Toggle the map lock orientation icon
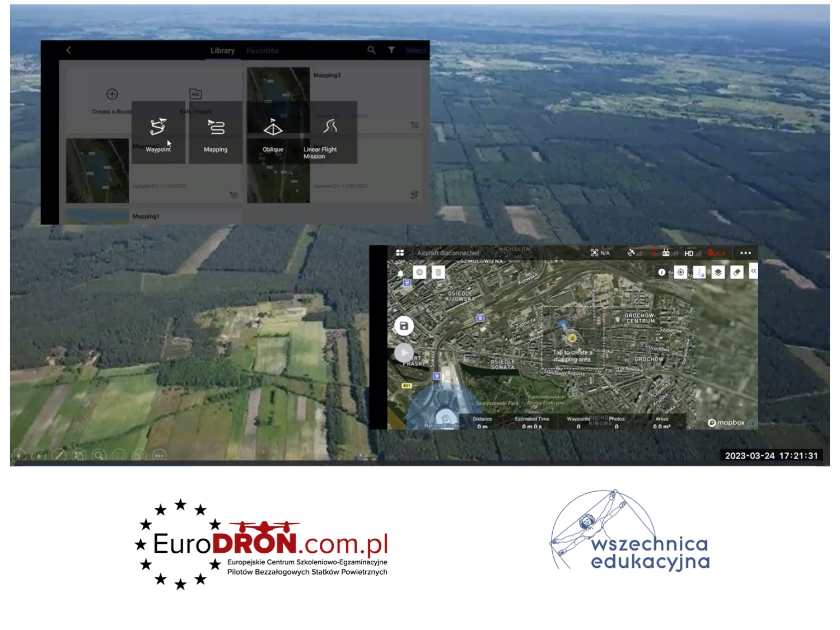840x630 pixels. (x=699, y=272)
